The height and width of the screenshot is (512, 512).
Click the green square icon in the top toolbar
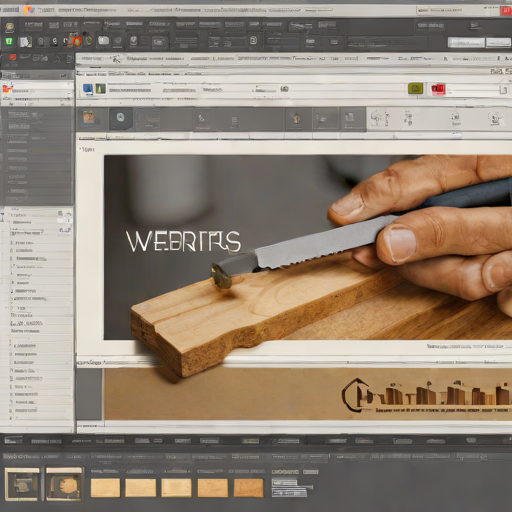coord(9,41)
